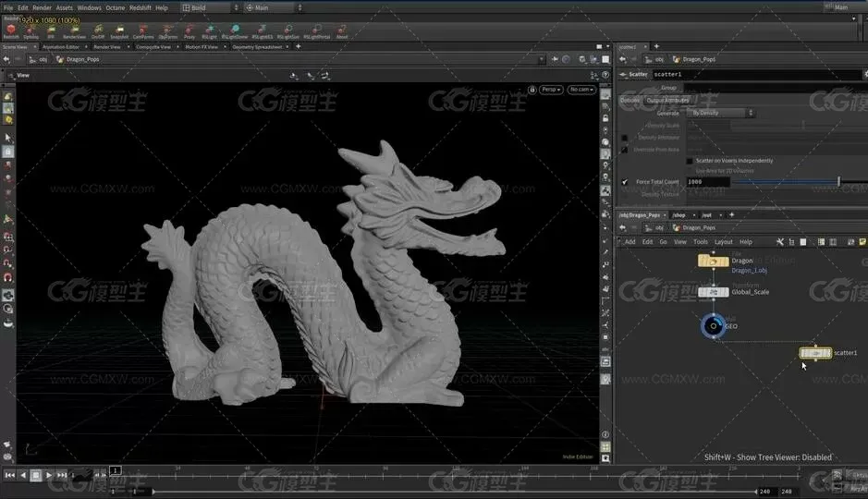The image size is (868, 499).
Task: Click the wrench icon in network editor toolbar
Action: click(780, 242)
